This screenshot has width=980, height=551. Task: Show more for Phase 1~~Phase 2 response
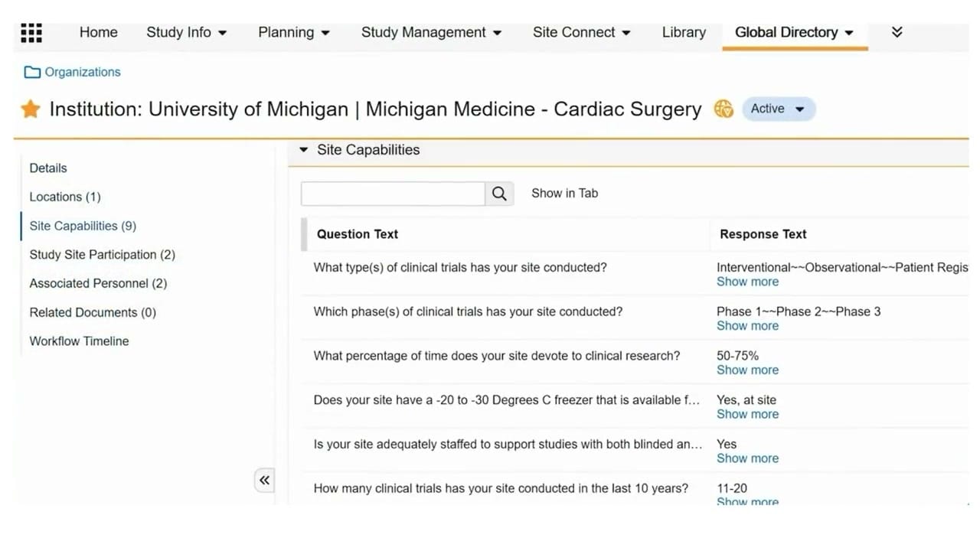pos(747,325)
